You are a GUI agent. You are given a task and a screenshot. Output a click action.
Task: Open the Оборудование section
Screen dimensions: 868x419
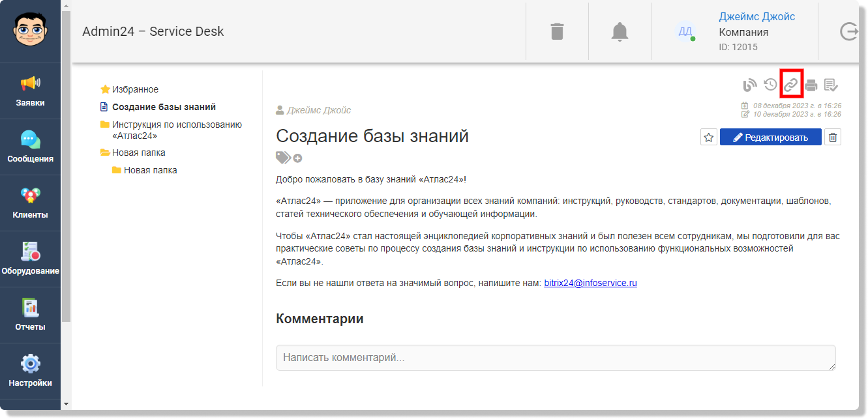pyautogui.click(x=30, y=259)
